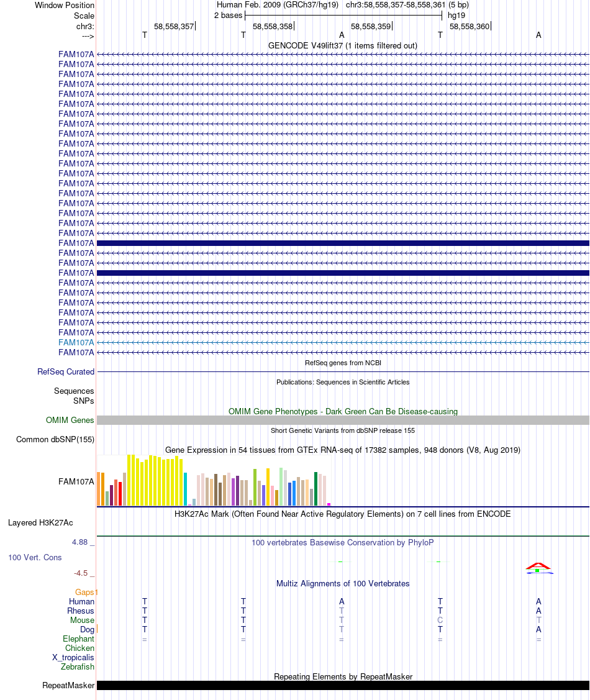Open Multiz Alignments of 100 Vertebrates title
The image size is (590, 700).
(x=343, y=583)
